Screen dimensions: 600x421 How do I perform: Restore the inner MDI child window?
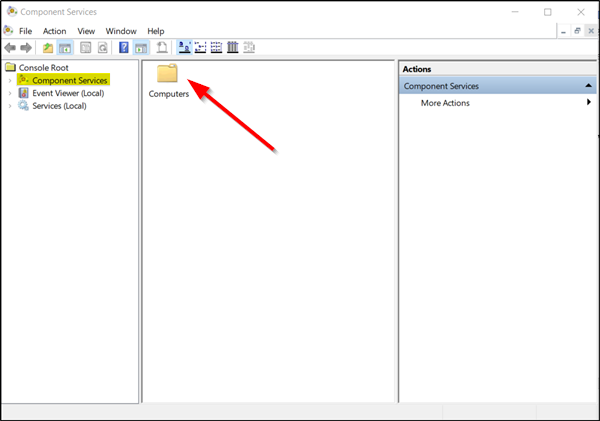coord(577,31)
